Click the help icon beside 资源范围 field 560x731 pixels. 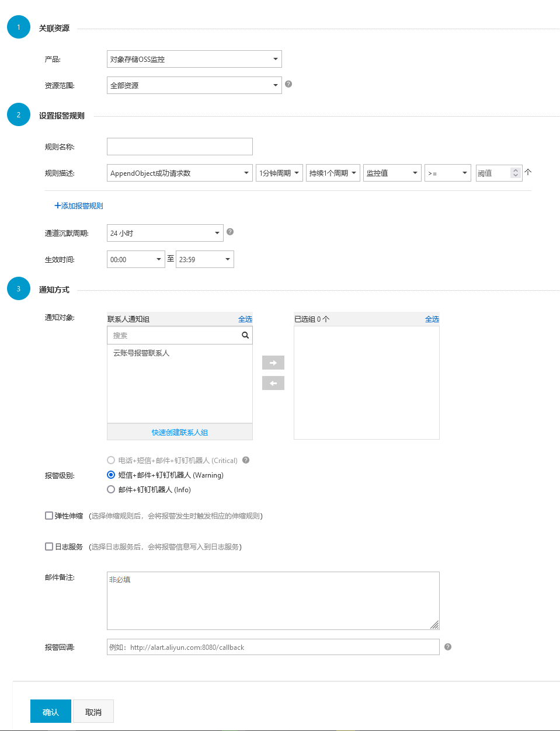point(288,84)
